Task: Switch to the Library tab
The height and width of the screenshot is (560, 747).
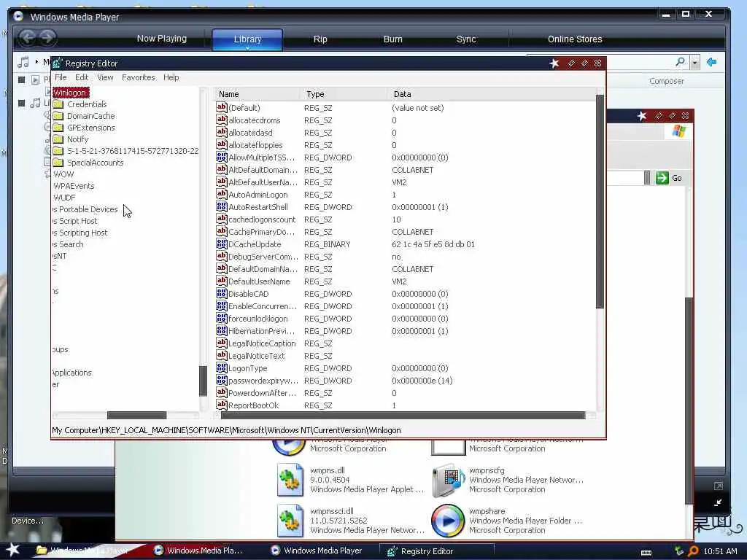Action: [x=247, y=39]
